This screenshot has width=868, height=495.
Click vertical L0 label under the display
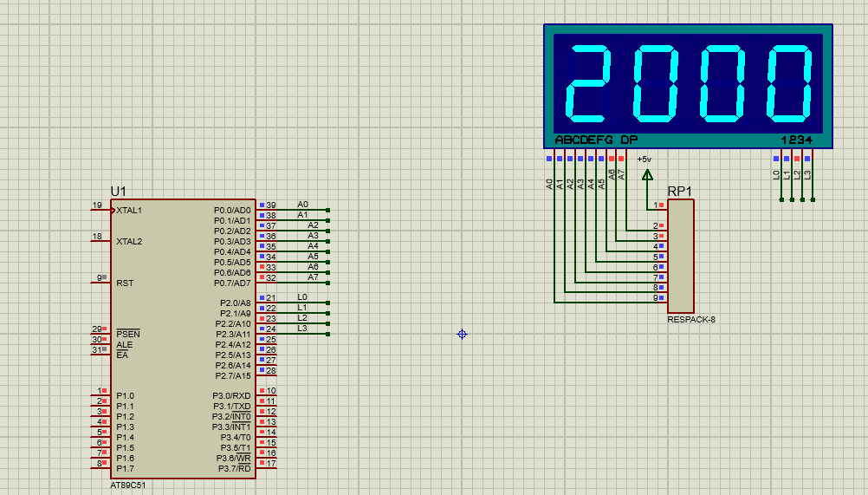tap(776, 174)
